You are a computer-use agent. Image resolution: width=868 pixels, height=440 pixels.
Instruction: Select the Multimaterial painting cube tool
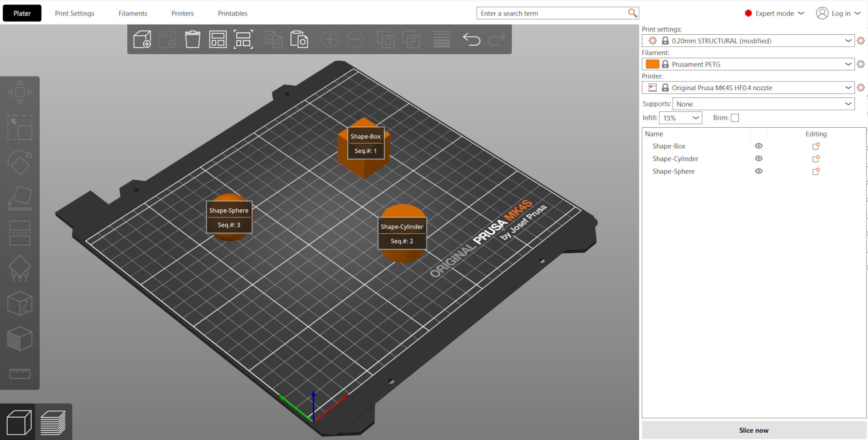pos(20,338)
